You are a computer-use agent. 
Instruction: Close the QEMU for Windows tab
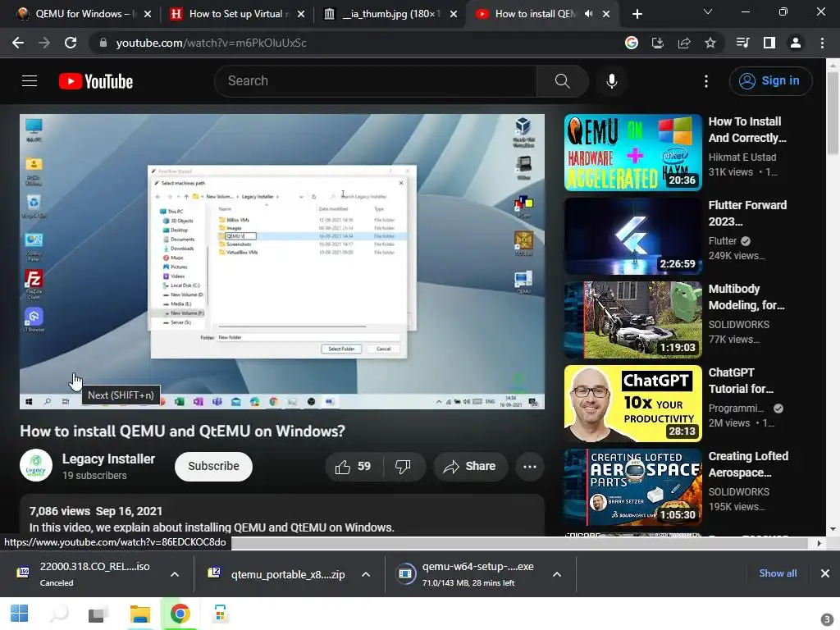(x=148, y=14)
